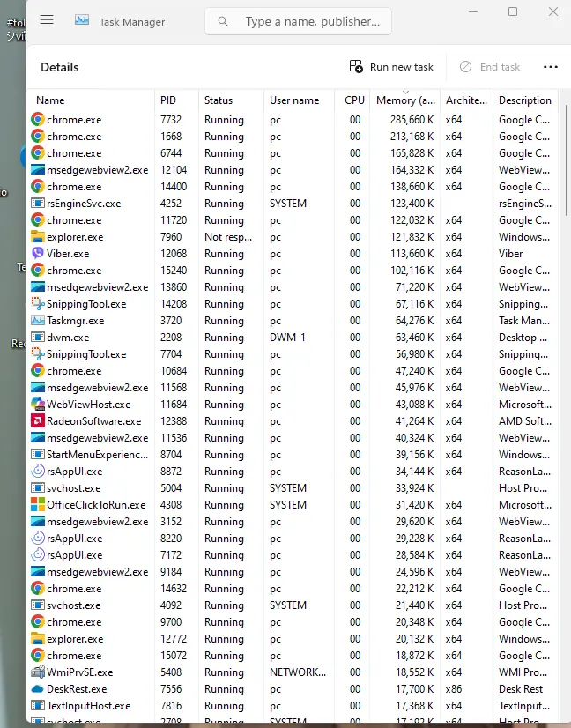Click the Run new task button
This screenshot has height=728, width=571.
(391, 67)
